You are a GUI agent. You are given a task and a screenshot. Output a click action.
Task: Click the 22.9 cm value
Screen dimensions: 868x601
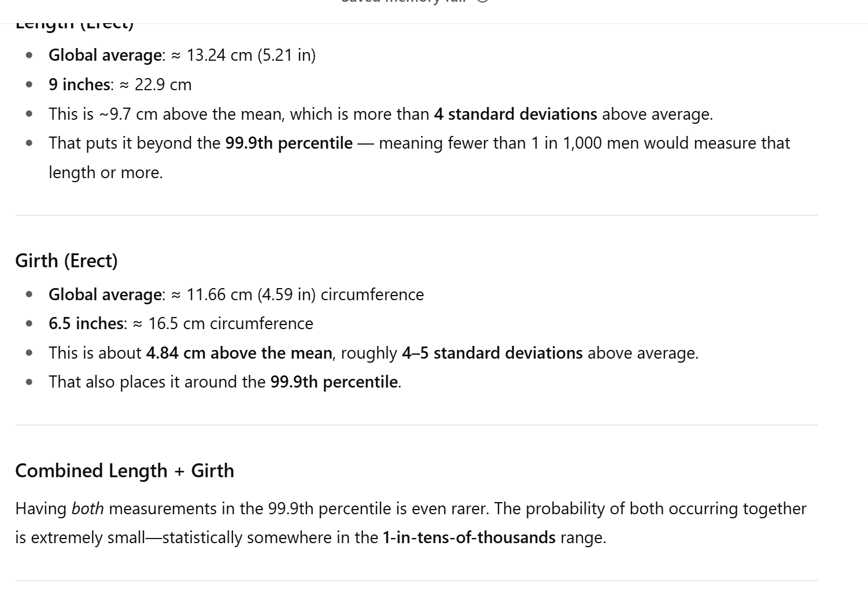click(x=163, y=84)
